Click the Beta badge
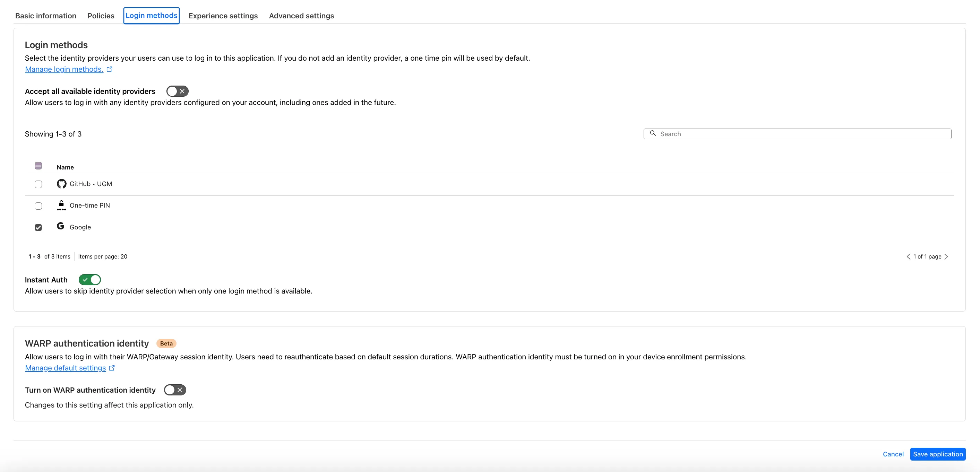 click(x=166, y=343)
